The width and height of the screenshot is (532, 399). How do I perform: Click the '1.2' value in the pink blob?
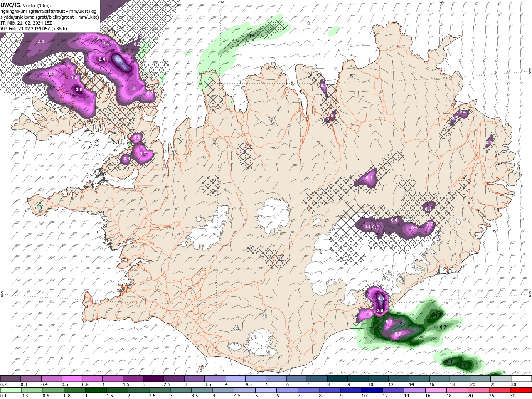tap(143, 154)
